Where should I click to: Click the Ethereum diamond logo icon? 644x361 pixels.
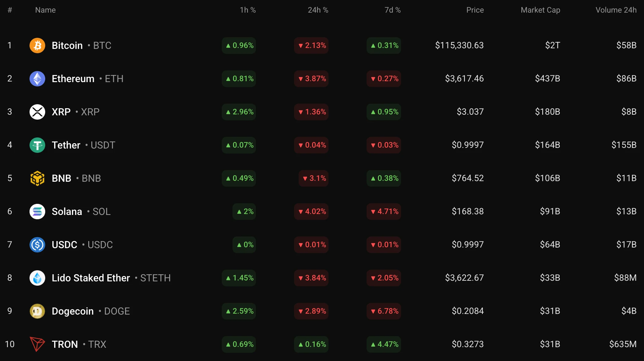click(37, 79)
